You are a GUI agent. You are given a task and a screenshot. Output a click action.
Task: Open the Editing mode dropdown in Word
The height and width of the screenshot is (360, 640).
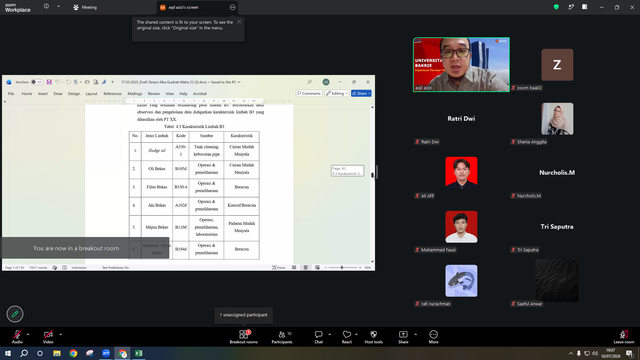click(x=337, y=93)
